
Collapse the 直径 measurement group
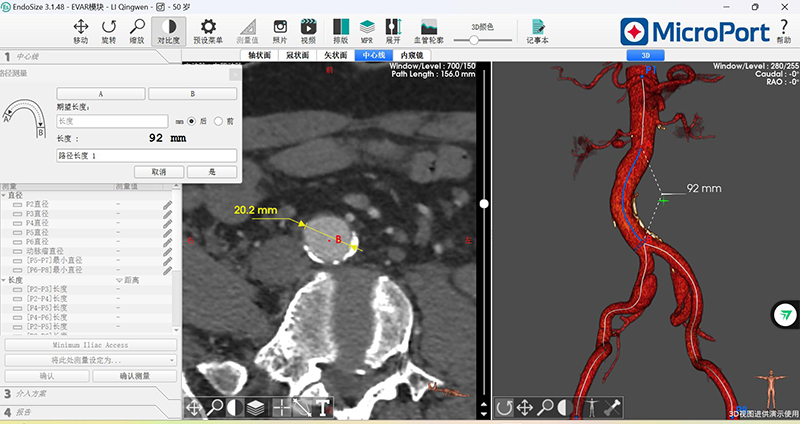tap(4, 195)
